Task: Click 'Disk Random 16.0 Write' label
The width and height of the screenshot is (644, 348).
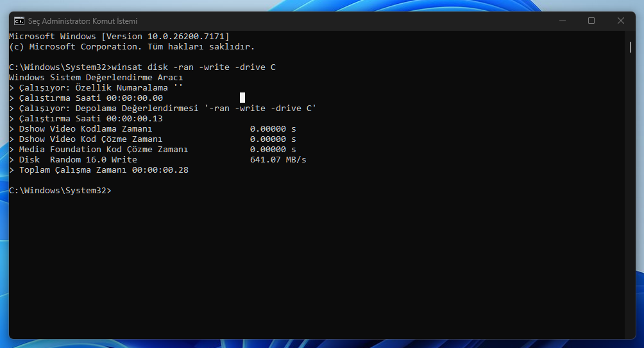Action: (78, 160)
